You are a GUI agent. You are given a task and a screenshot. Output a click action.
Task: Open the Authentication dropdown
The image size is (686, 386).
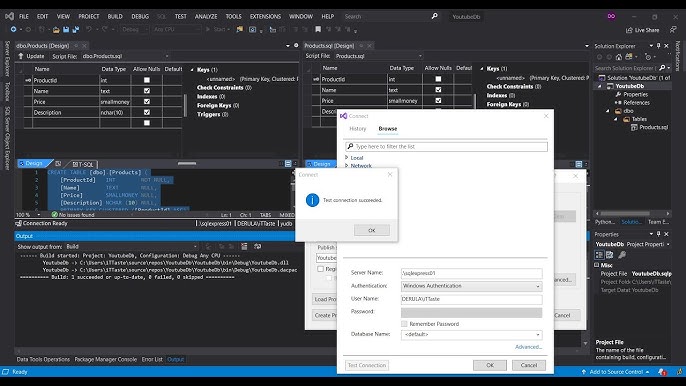tap(472, 286)
